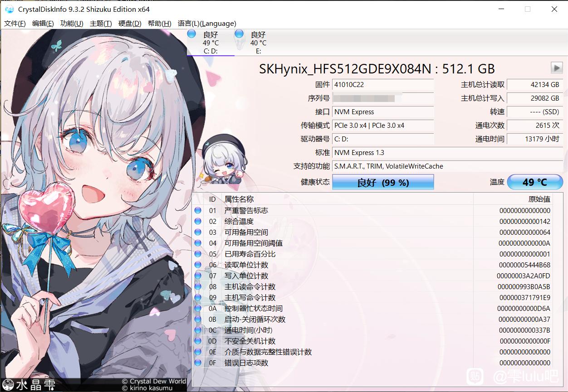Click the power-on hours value 13179 小时

click(x=535, y=139)
